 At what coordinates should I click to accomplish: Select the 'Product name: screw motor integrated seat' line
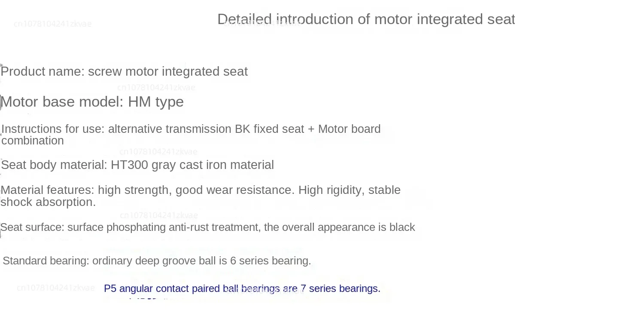pyautogui.click(x=125, y=71)
